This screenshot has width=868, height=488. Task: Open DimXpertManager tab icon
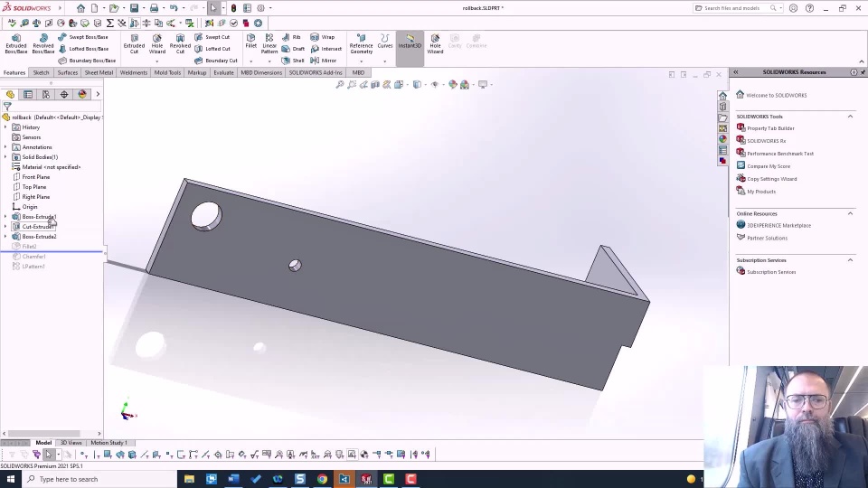point(64,95)
